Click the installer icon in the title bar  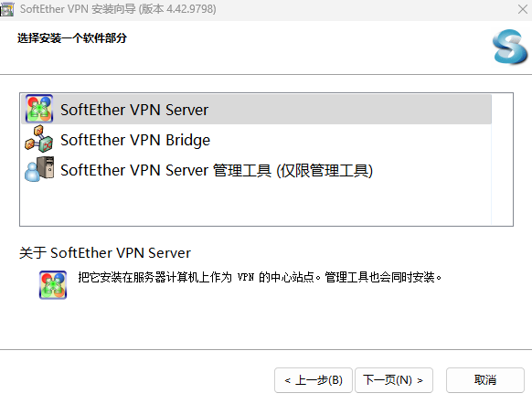6,9
